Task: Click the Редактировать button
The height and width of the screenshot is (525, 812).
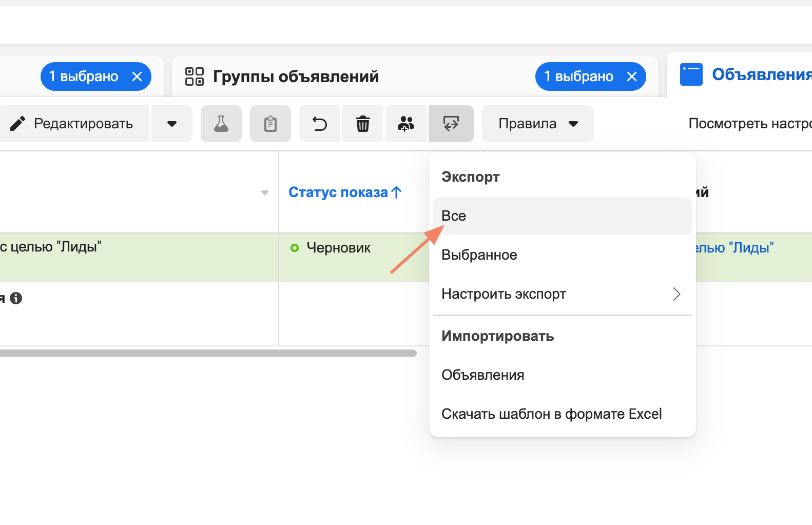Action: tap(74, 124)
